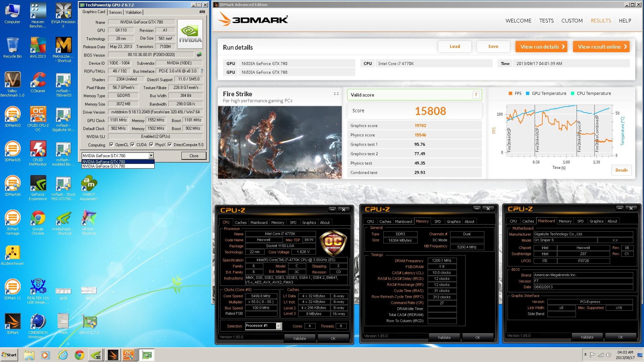Open ALLBenchmark folder icon
The height and width of the screenshot is (362, 644).
point(12,255)
